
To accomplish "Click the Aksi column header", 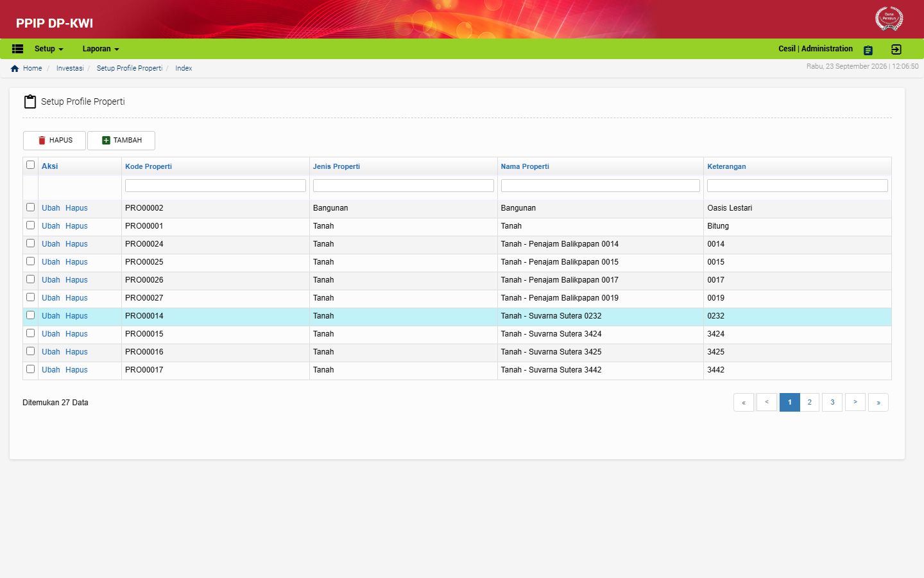I will 49,166.
